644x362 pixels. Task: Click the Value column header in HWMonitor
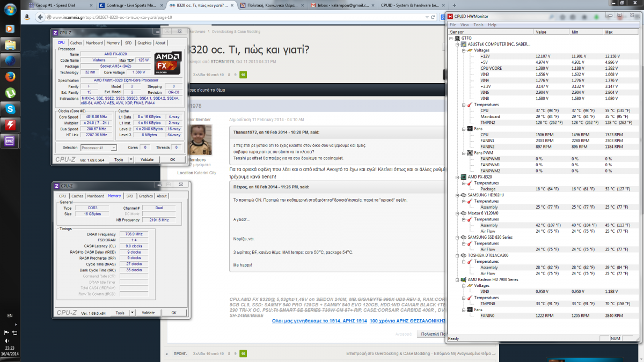tap(552, 32)
